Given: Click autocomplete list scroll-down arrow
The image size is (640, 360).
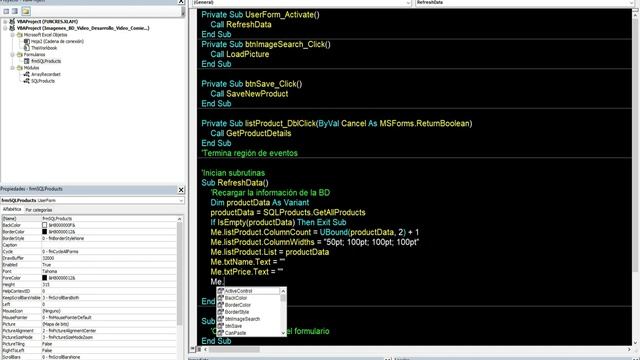Looking at the screenshot, I should tap(283, 333).
